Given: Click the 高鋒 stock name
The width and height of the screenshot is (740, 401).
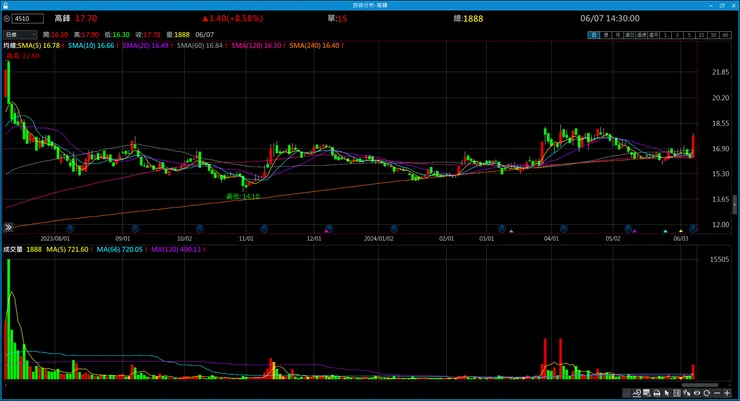Looking at the screenshot, I should [x=62, y=18].
